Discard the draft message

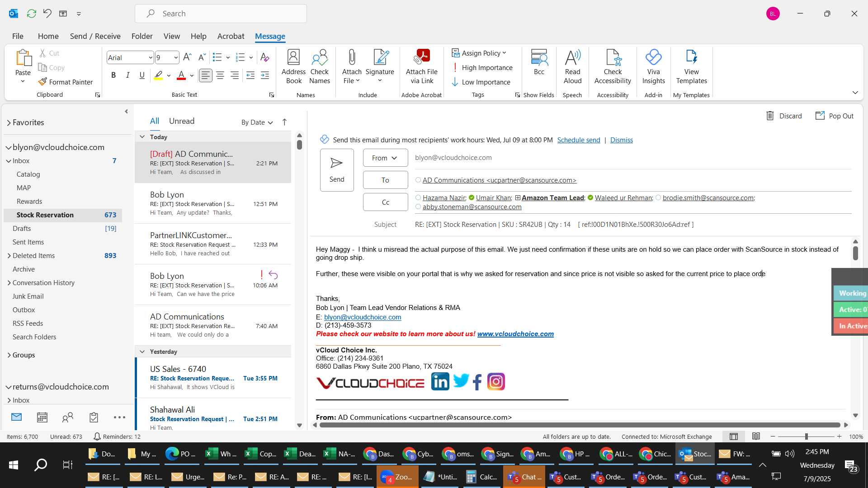[784, 116]
